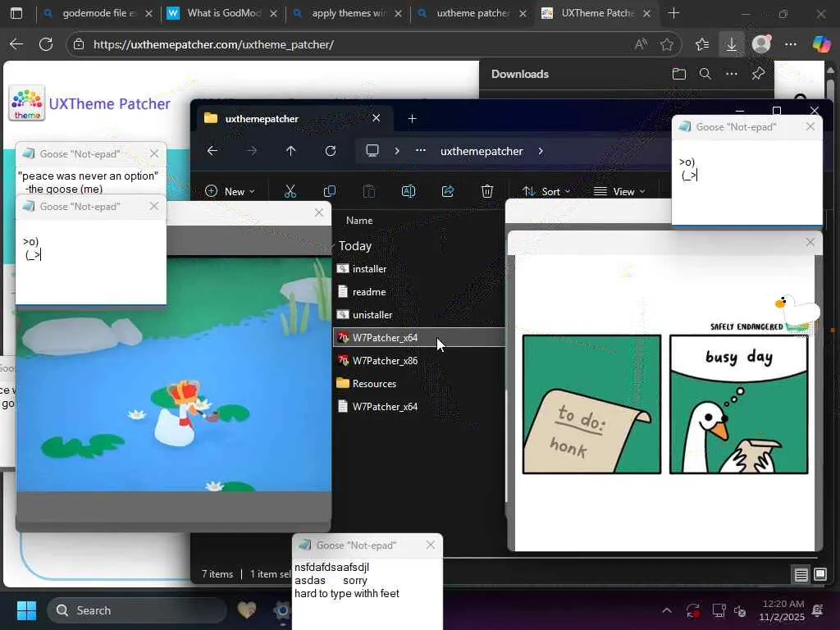The height and width of the screenshot is (630, 840).
Task: Click the text area of hard to type note
Action: (367, 594)
